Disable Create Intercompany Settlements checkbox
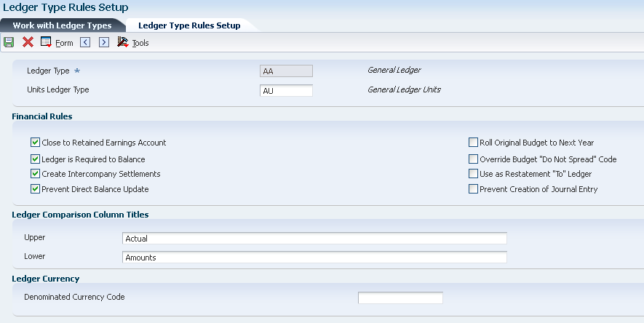Screen dimensions: 644x323 (x=36, y=174)
